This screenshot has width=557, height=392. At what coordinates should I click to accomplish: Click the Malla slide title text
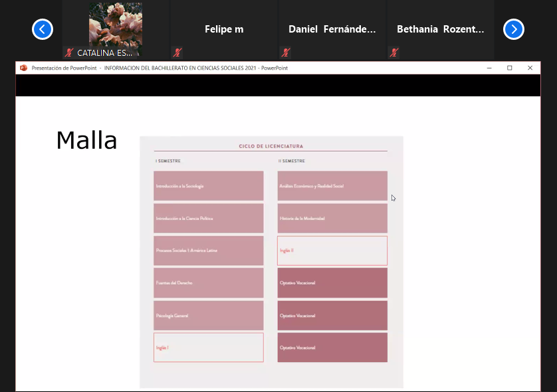point(86,141)
